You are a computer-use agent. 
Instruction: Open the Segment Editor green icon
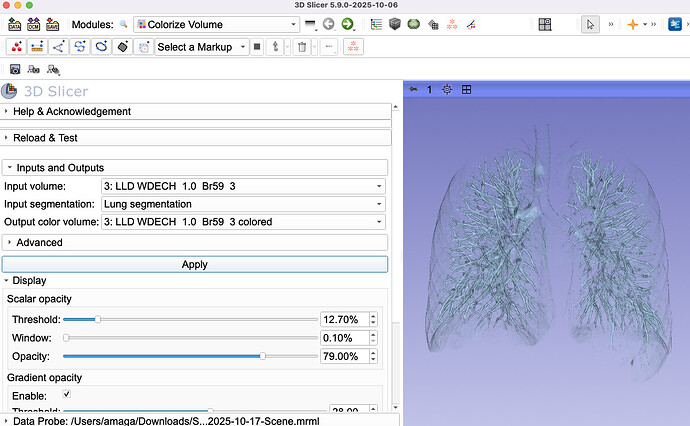coord(414,24)
